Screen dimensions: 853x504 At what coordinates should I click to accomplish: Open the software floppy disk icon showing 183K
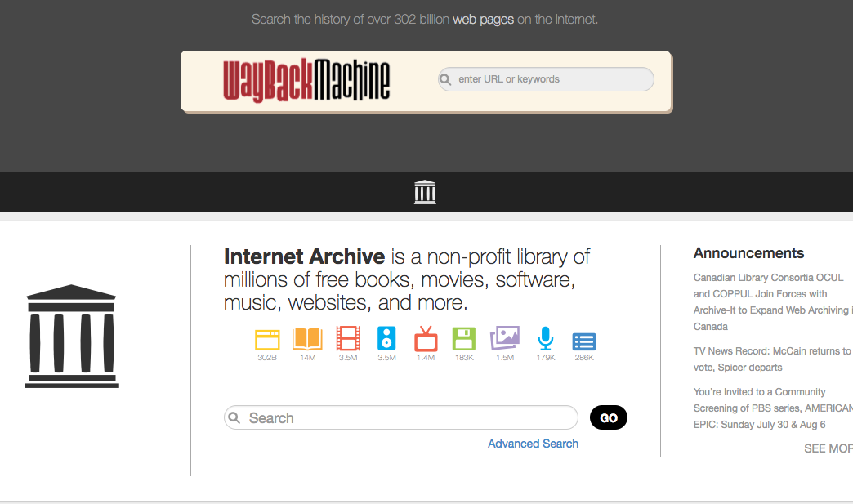coord(464,339)
